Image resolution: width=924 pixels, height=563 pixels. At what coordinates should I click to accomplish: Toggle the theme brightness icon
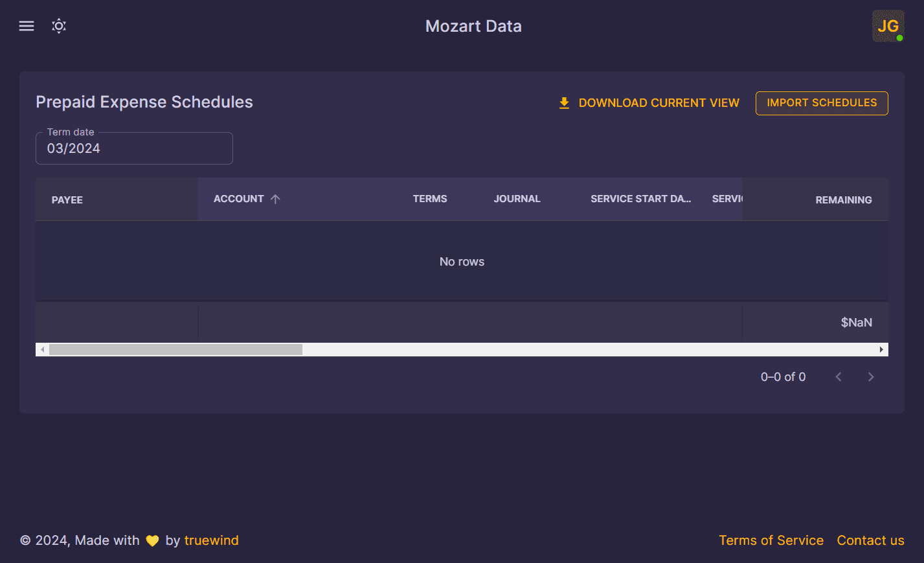point(58,25)
